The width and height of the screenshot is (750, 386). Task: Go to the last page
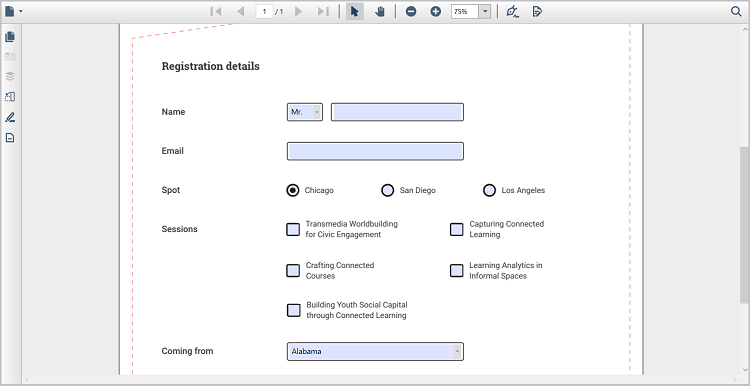point(323,11)
